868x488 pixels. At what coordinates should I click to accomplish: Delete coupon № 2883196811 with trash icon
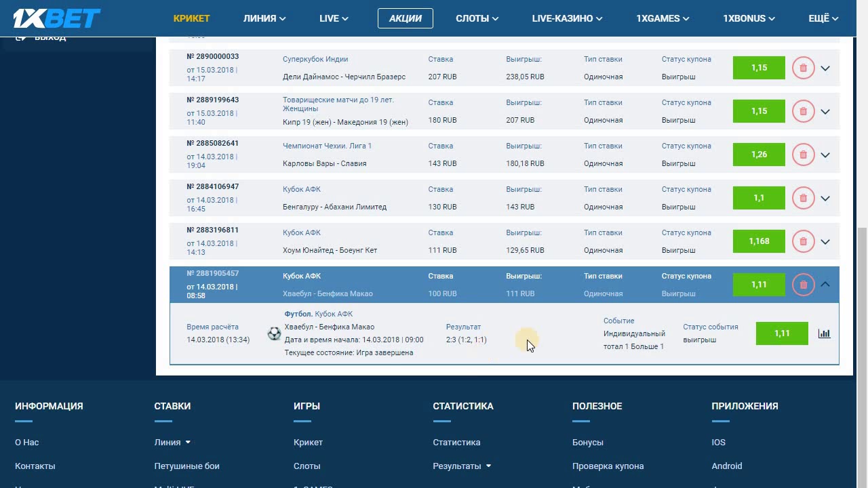804,241
